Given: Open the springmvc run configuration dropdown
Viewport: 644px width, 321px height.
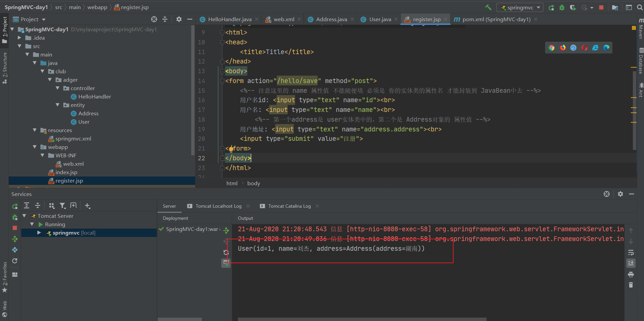Looking at the screenshot, I should 520,7.
